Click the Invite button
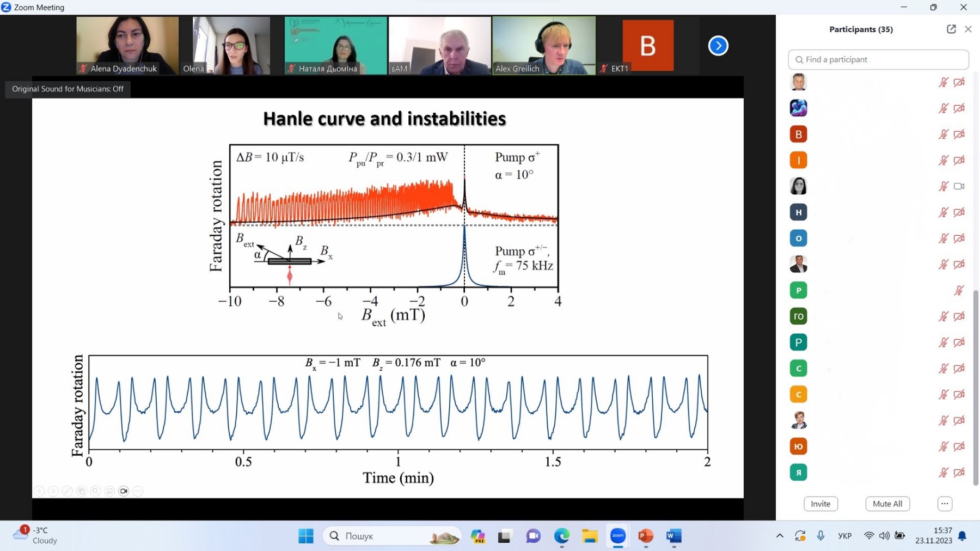Screen dimensions: 980x551 point(820,504)
